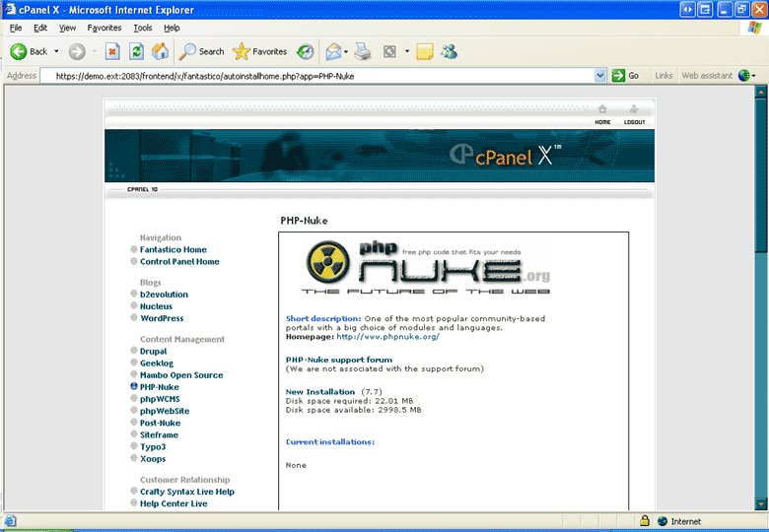Select the phpWCMS link

pos(160,399)
